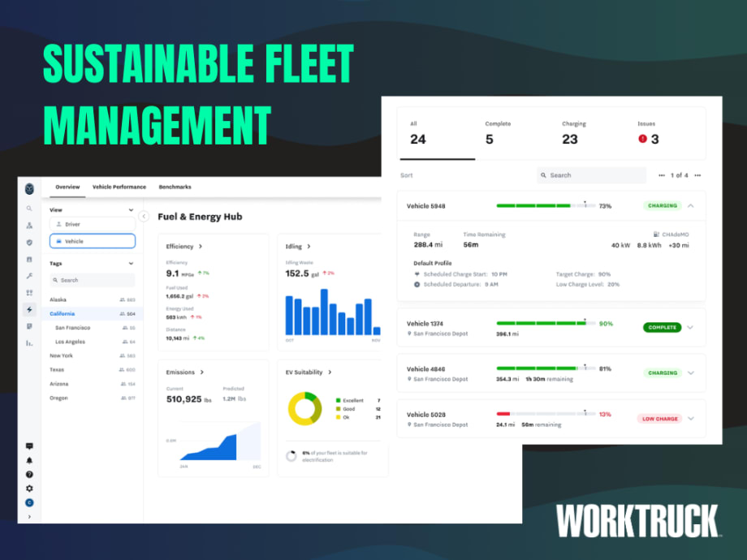Select the San Francisco tag
The width and height of the screenshot is (747, 560).
[93, 328]
